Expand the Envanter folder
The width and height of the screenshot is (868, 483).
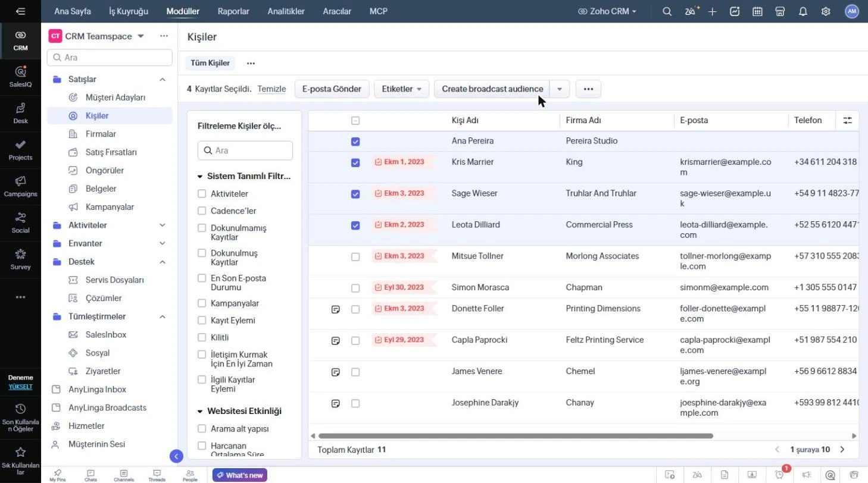pyautogui.click(x=163, y=244)
